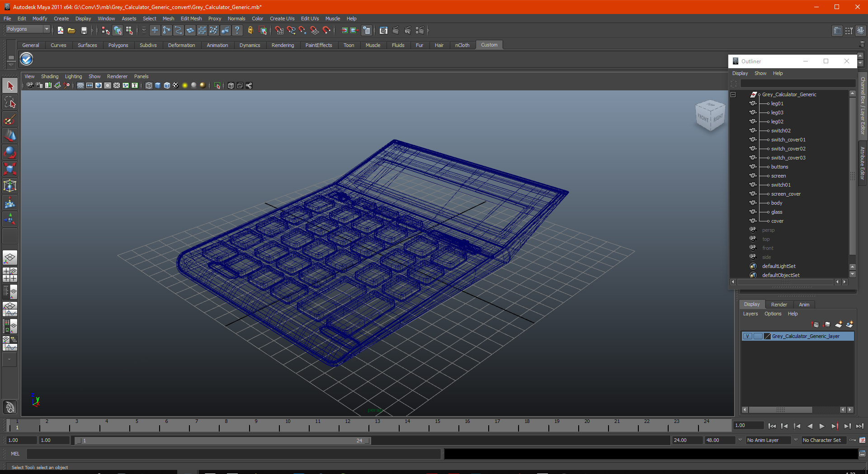Select the Universal Manipulator tool

[10, 186]
